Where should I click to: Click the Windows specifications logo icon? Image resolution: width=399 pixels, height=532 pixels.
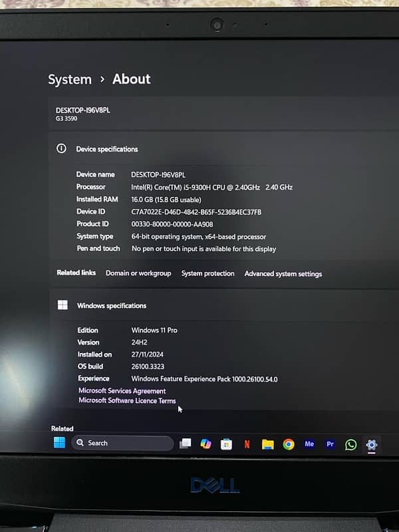(63, 305)
